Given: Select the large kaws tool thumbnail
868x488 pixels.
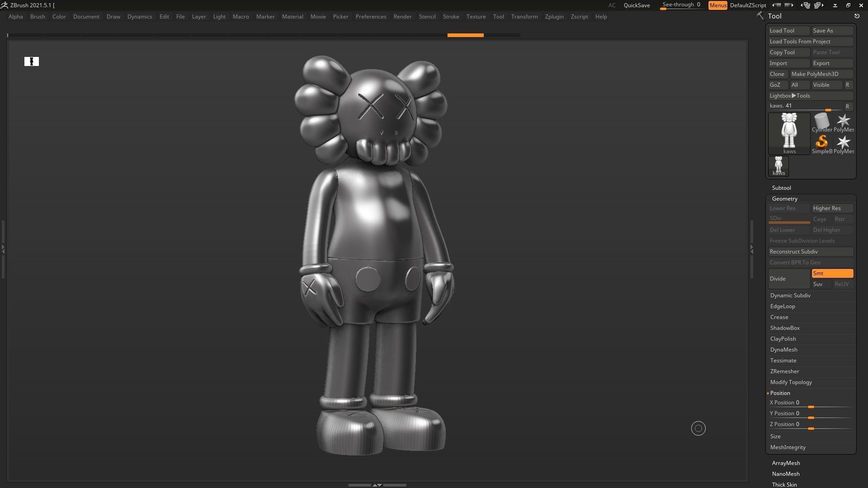Looking at the screenshot, I should [x=789, y=133].
